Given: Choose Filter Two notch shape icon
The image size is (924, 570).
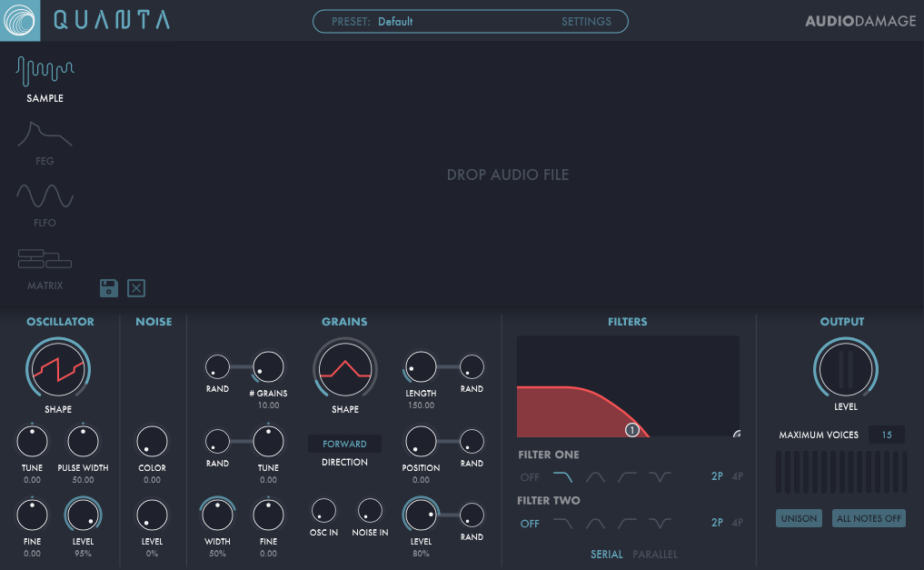Looking at the screenshot, I should click(660, 523).
